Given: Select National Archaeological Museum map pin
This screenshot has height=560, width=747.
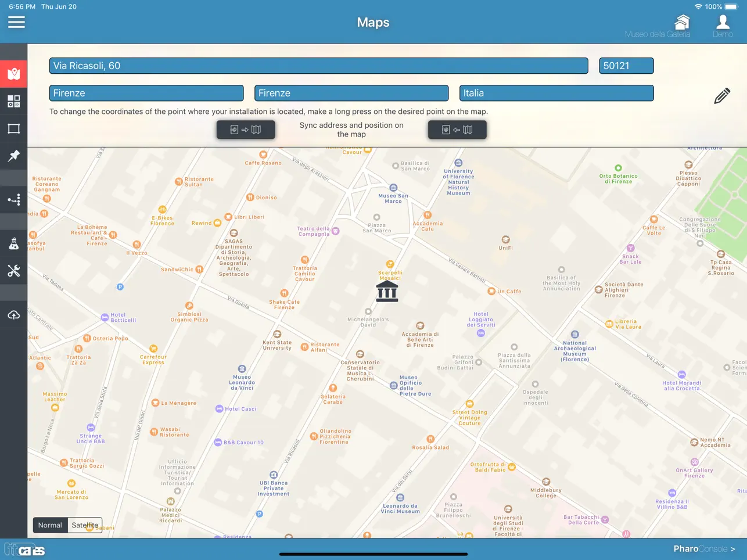Looking at the screenshot, I should [x=575, y=335].
